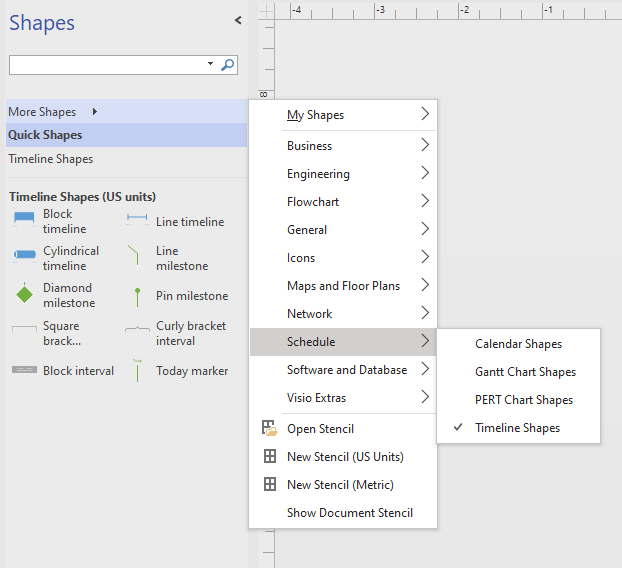The image size is (622, 568).
Task: Select the Block interval shape icon
Action: 24,370
